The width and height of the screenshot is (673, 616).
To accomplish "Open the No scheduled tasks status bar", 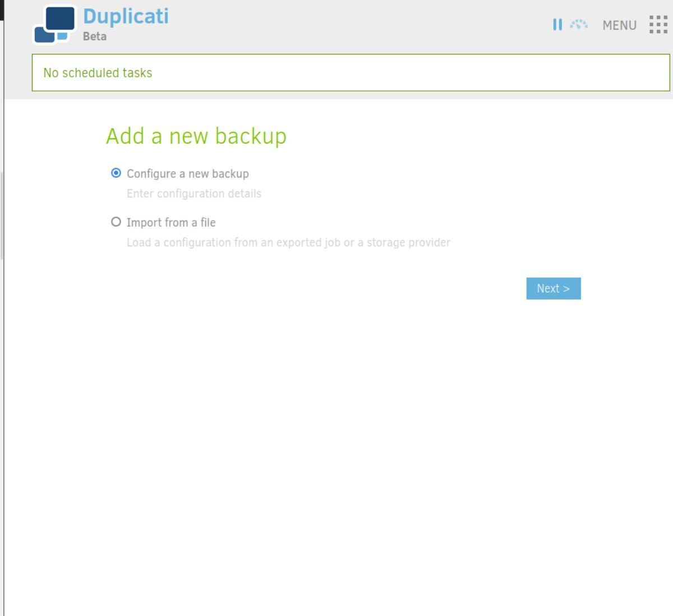I will click(x=351, y=72).
